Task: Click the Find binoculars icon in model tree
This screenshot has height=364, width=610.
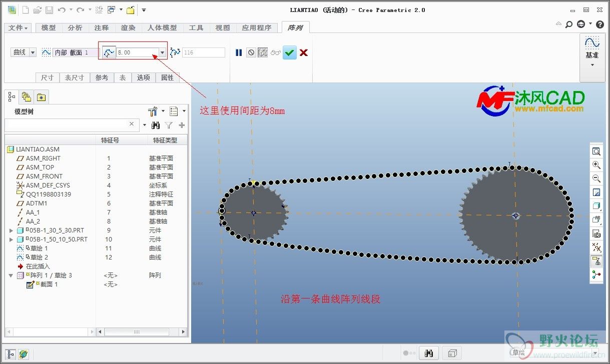Action: point(156,125)
